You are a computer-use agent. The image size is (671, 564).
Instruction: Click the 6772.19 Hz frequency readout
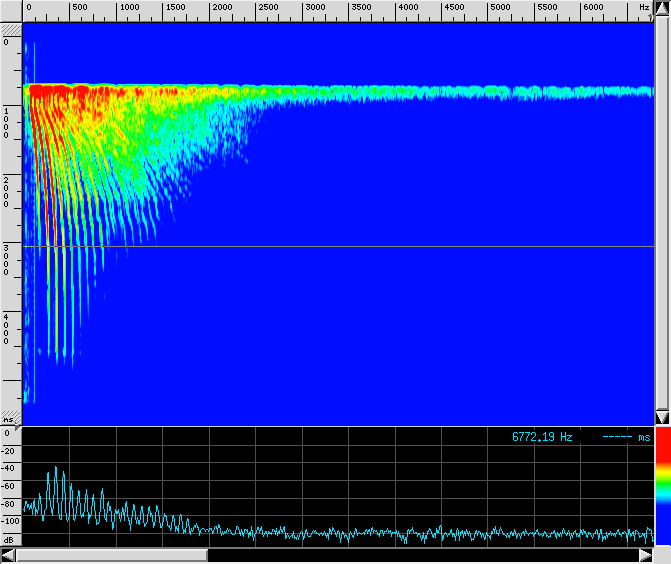click(542, 437)
